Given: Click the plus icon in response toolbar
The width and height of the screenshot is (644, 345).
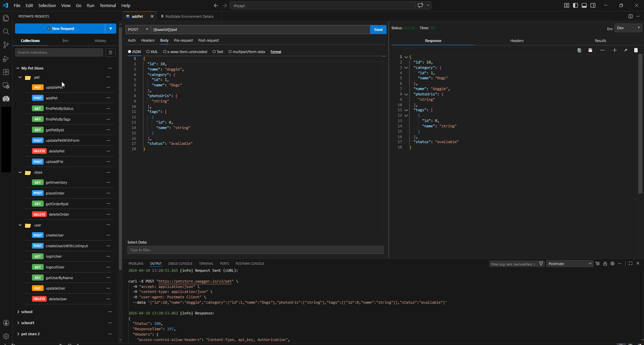Looking at the screenshot, I should [614, 50].
